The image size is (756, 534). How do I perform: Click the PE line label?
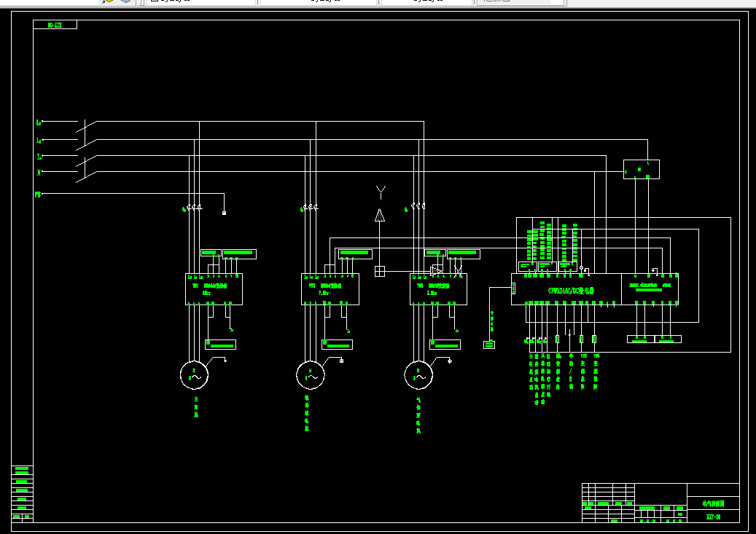(x=38, y=195)
